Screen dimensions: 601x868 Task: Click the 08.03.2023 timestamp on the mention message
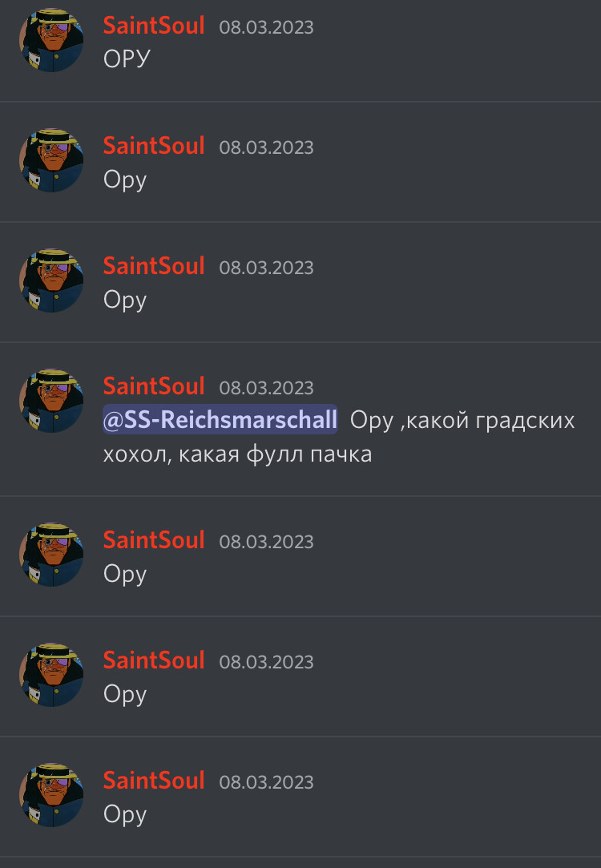tap(266, 388)
